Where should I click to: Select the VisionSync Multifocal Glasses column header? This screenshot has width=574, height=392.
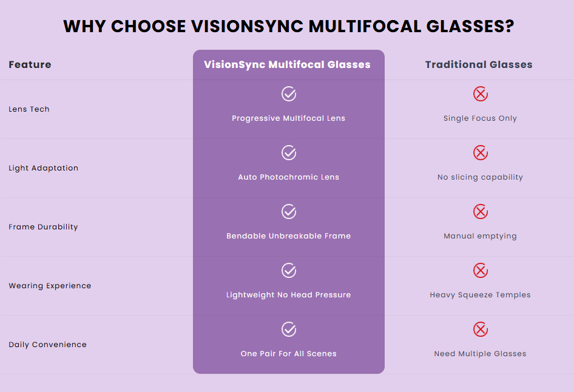point(288,64)
